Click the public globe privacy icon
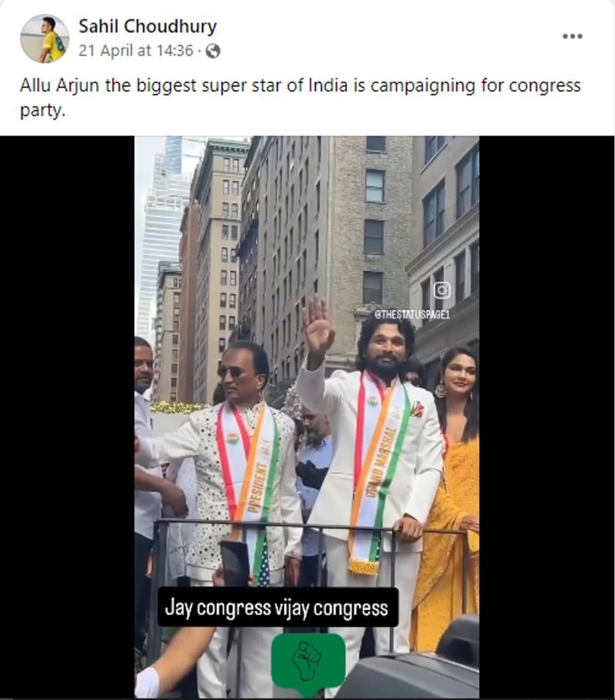Screen dimensions: 615x700 [x=213, y=51]
